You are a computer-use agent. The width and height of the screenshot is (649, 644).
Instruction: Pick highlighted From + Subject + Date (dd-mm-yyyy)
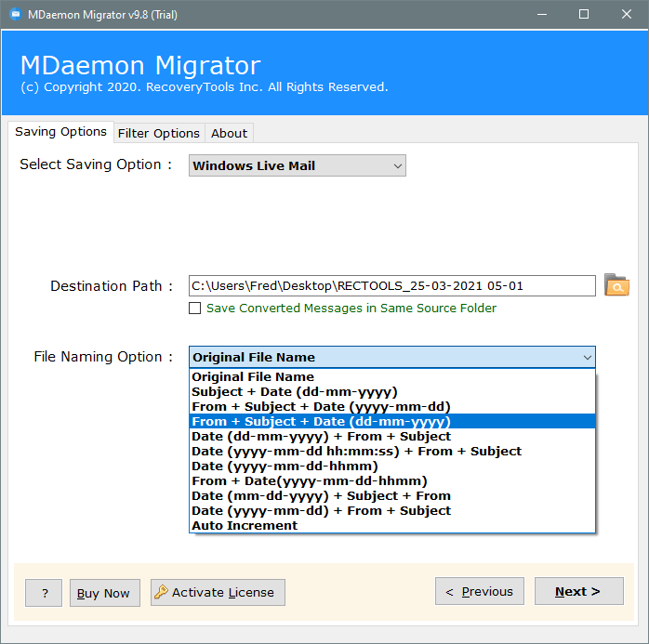click(392, 422)
